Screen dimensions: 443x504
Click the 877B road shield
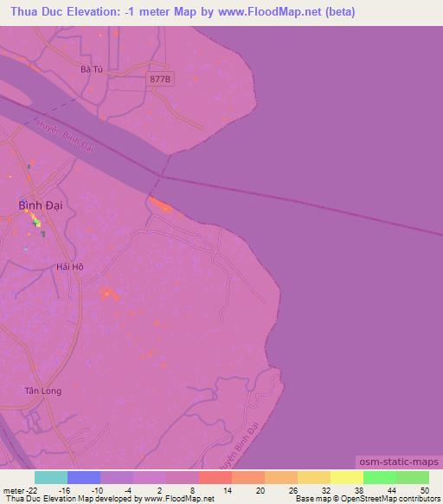(x=160, y=79)
